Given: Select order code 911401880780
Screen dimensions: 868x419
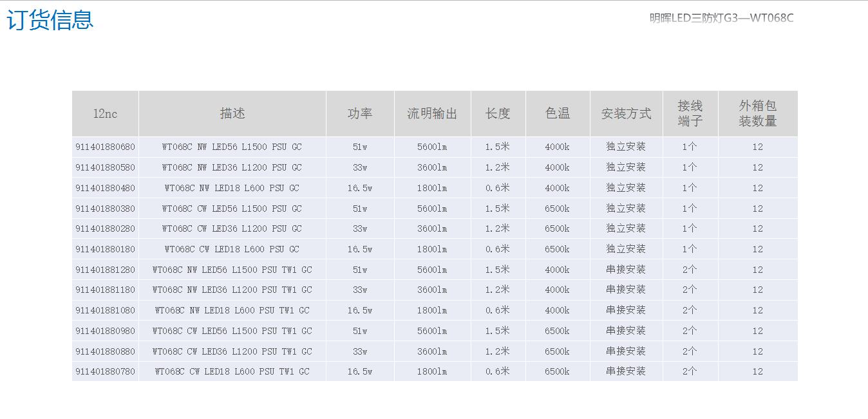Looking at the screenshot, I should click(x=105, y=372).
